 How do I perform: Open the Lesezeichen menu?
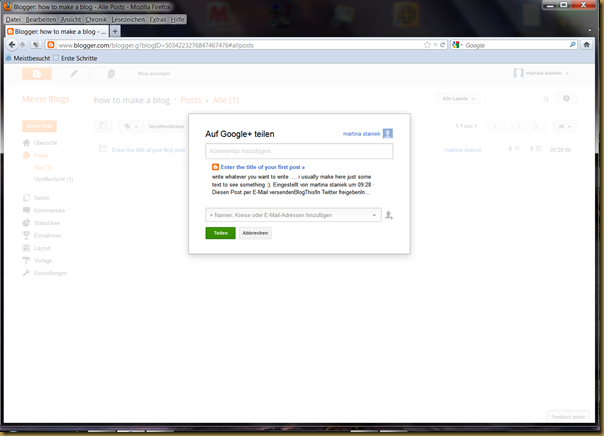coord(128,19)
